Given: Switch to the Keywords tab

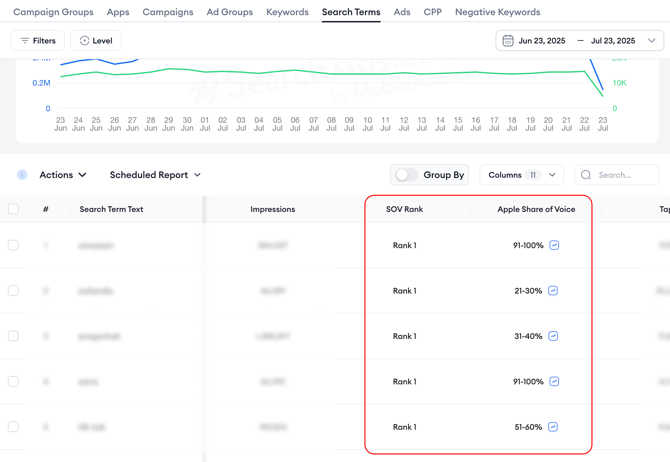Looking at the screenshot, I should (287, 12).
